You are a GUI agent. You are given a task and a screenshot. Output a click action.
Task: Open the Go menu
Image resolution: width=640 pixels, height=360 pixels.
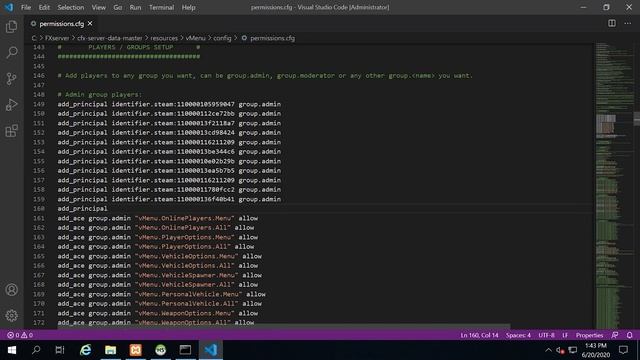[x=118, y=7]
